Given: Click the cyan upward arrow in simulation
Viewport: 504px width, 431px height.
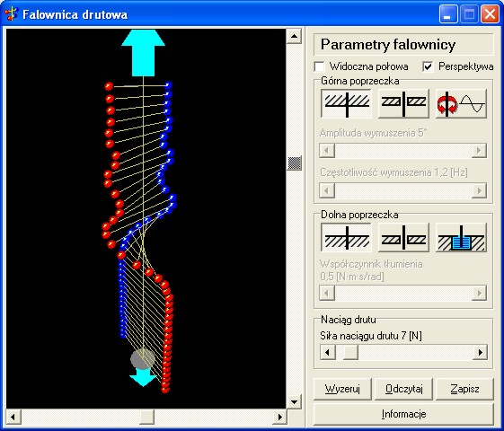Looking at the screenshot, I should (x=144, y=53).
